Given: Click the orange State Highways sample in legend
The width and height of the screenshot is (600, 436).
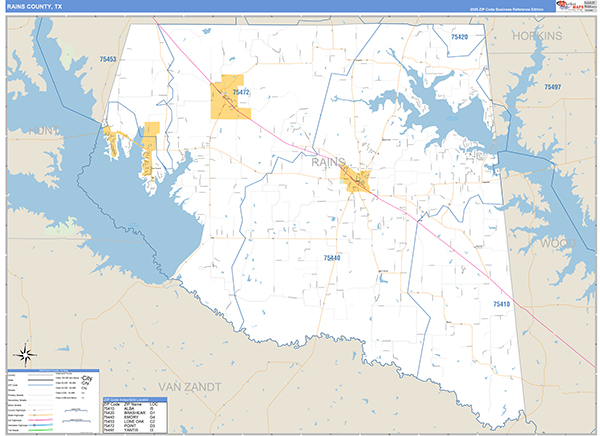Looking at the screenshot, I should point(41,415).
